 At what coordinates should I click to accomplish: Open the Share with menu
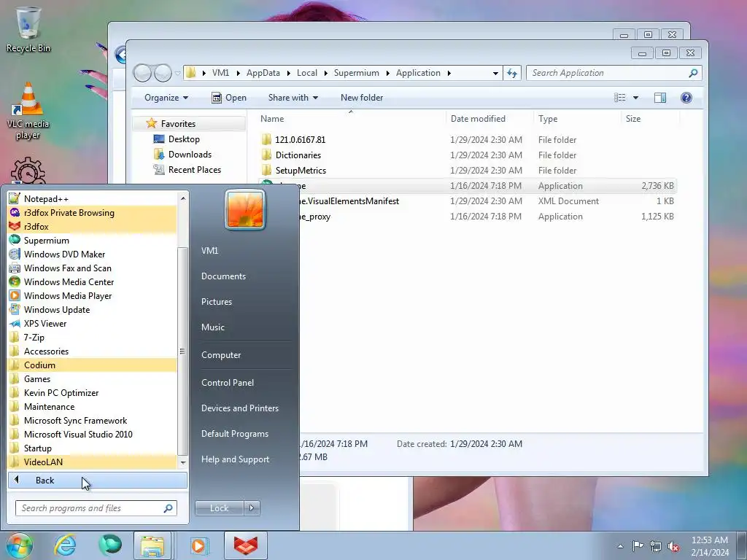point(293,98)
